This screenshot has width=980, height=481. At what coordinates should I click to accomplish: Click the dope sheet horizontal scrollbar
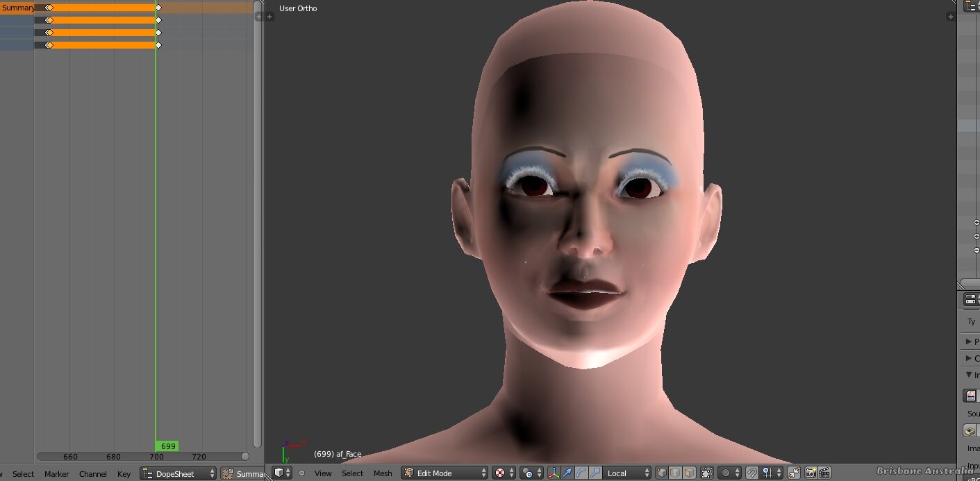[x=142, y=456]
